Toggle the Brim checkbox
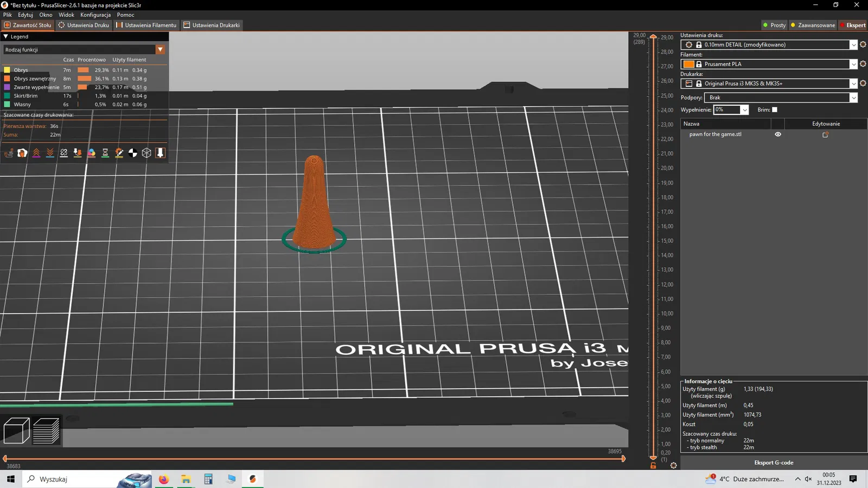Image resolution: width=868 pixels, height=488 pixels. pos(775,110)
